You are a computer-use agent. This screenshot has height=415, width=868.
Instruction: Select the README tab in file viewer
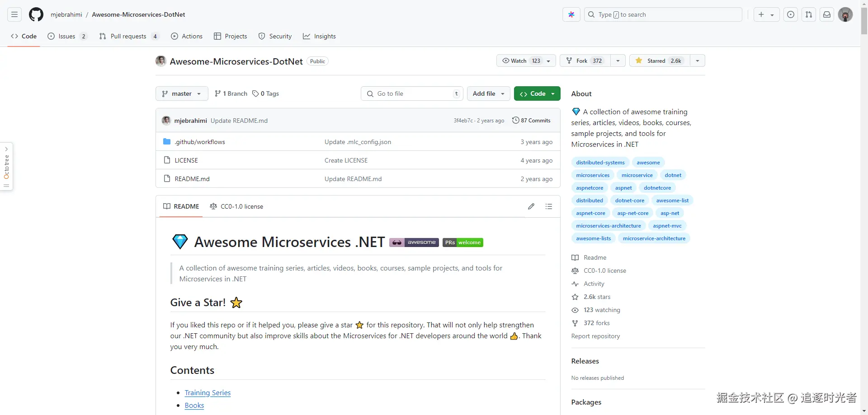pos(181,206)
